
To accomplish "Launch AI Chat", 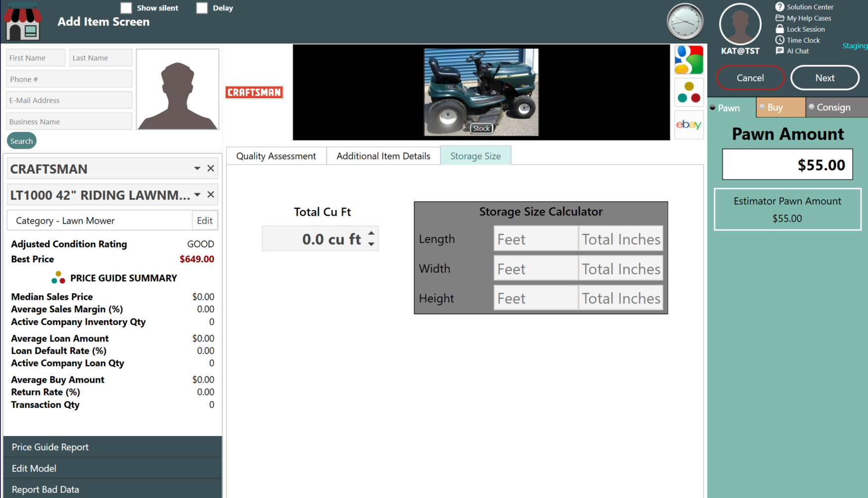I will pos(780,51).
